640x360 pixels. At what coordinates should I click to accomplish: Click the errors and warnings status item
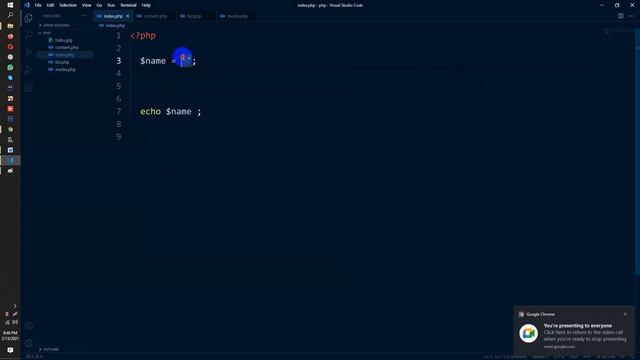click(x=35, y=357)
